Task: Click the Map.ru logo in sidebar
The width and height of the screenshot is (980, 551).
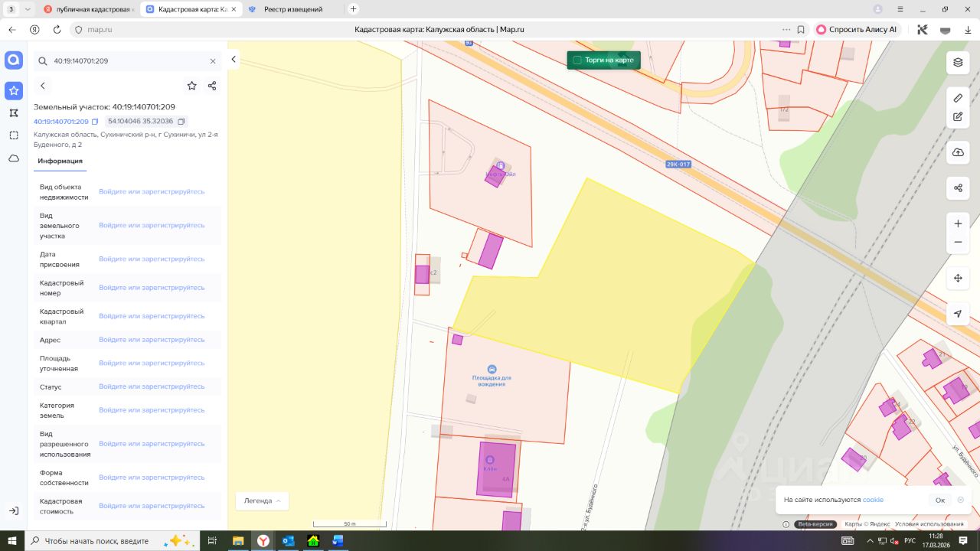Action: click(x=14, y=60)
